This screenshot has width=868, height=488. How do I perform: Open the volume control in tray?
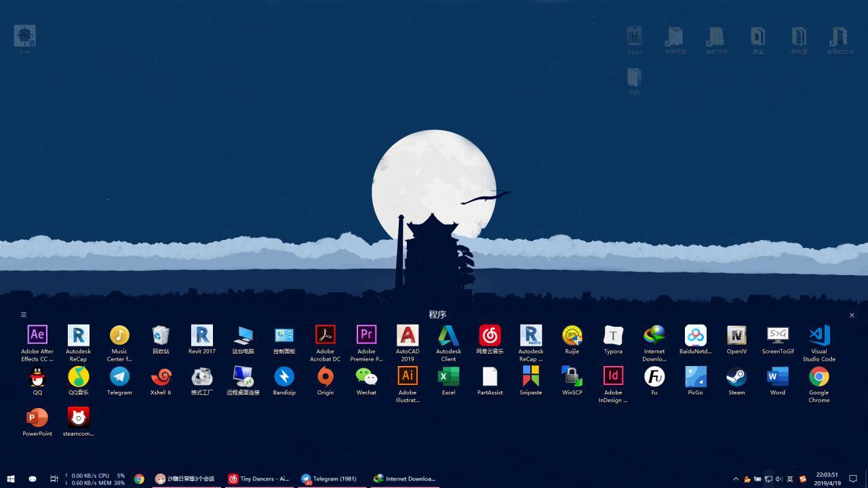point(778,479)
